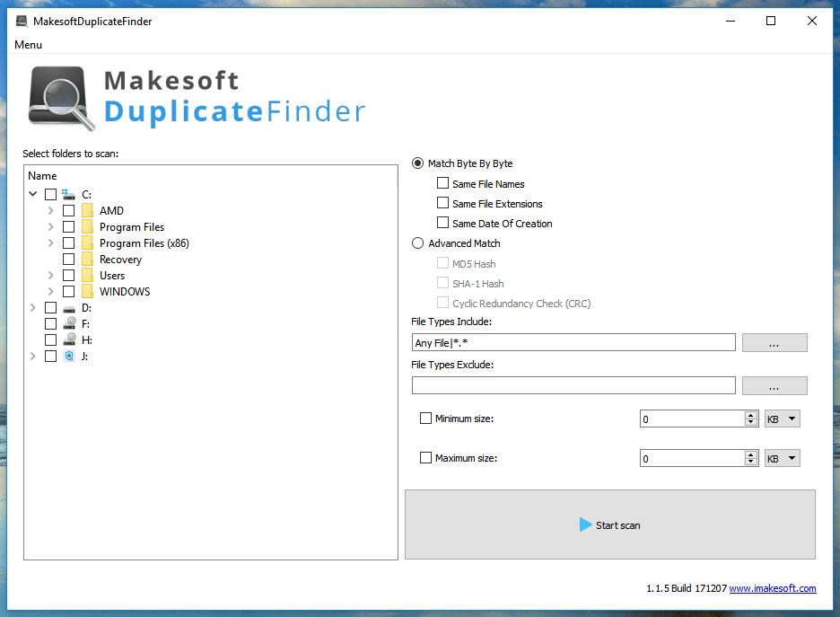840x617 pixels.
Task: Click the F: disc drive icon
Action: [x=69, y=323]
